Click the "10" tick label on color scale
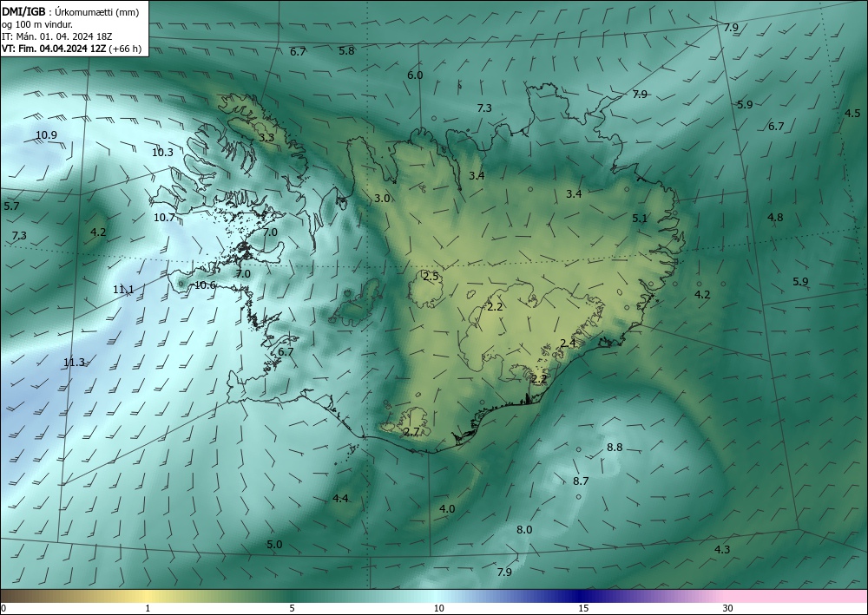 point(438,608)
